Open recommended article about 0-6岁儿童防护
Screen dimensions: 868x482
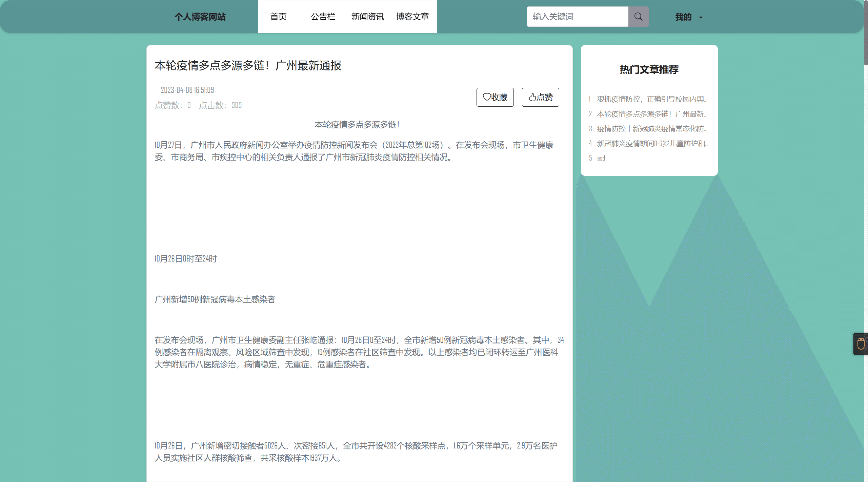652,143
